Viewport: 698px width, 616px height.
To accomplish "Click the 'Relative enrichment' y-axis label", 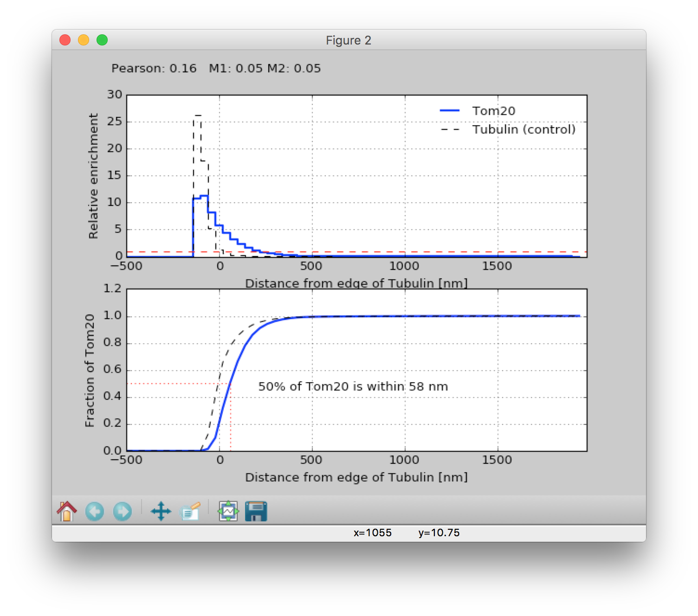I will point(93,176).
